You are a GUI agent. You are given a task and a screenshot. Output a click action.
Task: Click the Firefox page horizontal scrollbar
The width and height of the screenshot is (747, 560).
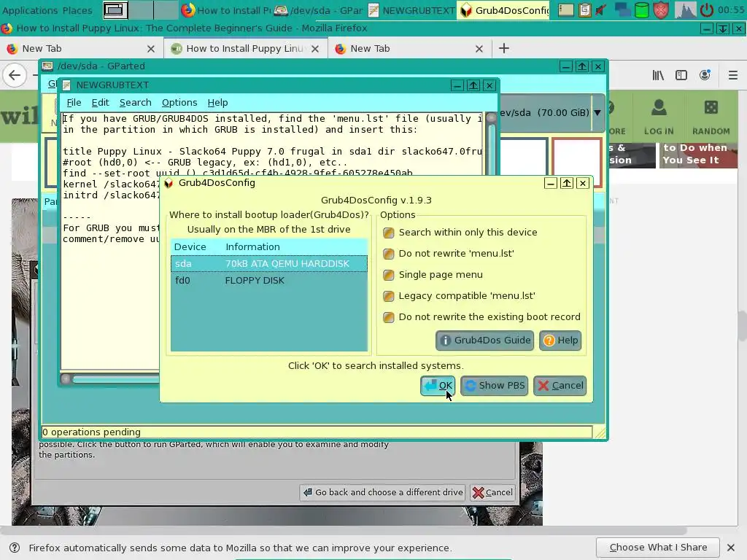(343, 531)
